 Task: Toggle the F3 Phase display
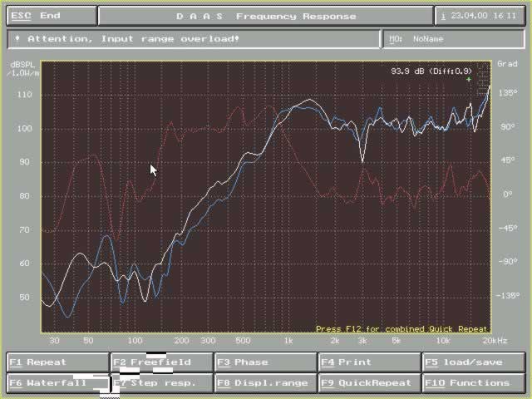tap(265, 362)
